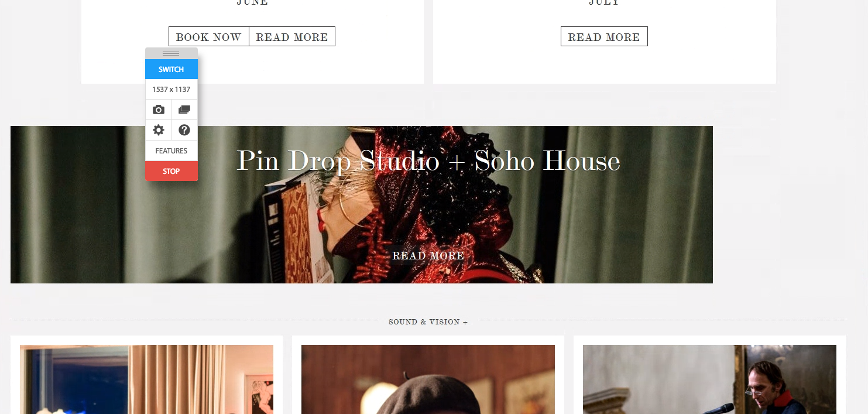Screen dimensions: 868x414
Task: Open the curtain room thumbnail
Action: tap(146, 379)
